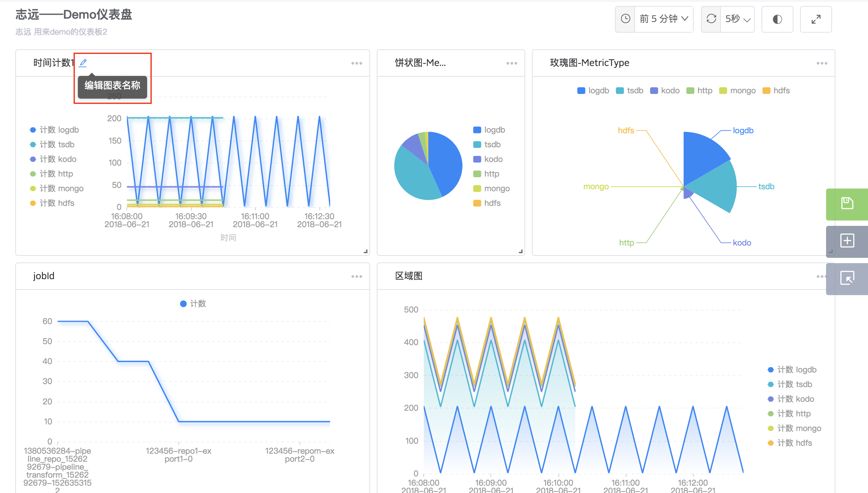This screenshot has height=493, width=868.
Task: Click the 玫瑰图-MetricType panel title
Action: coord(589,63)
